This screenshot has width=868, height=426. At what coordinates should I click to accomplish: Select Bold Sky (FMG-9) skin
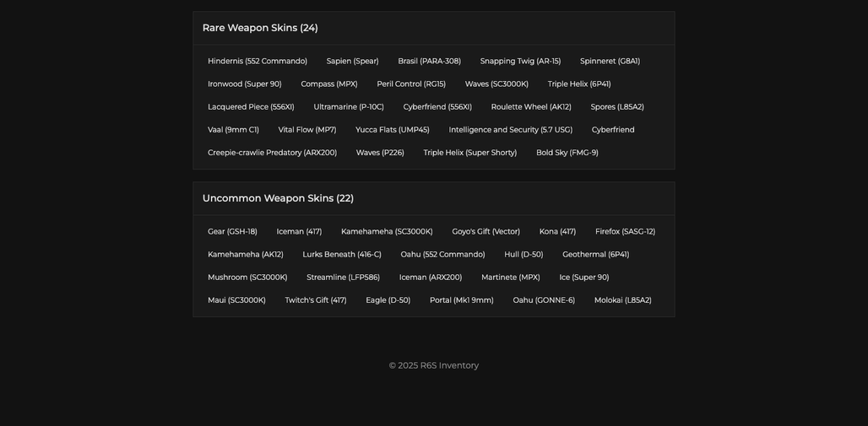pyautogui.click(x=567, y=153)
